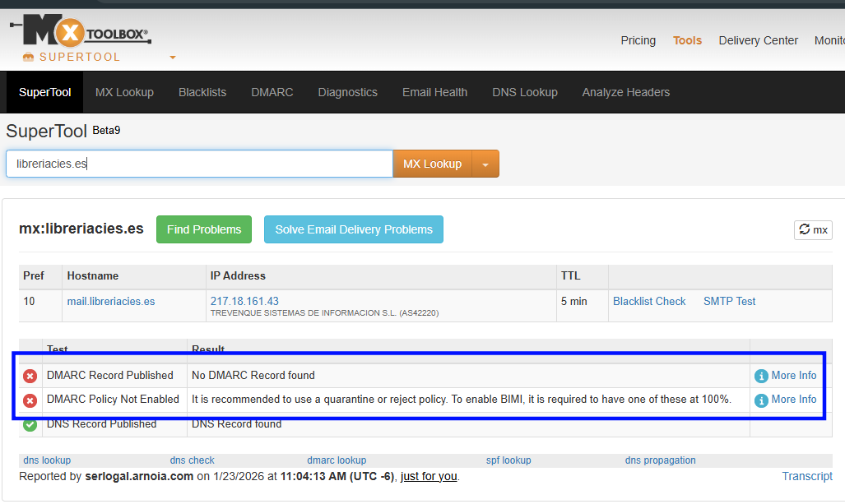Image resolution: width=845 pixels, height=504 pixels.
Task: Click More Info for DMARC Policy Not Enabled
Action: [x=785, y=400]
